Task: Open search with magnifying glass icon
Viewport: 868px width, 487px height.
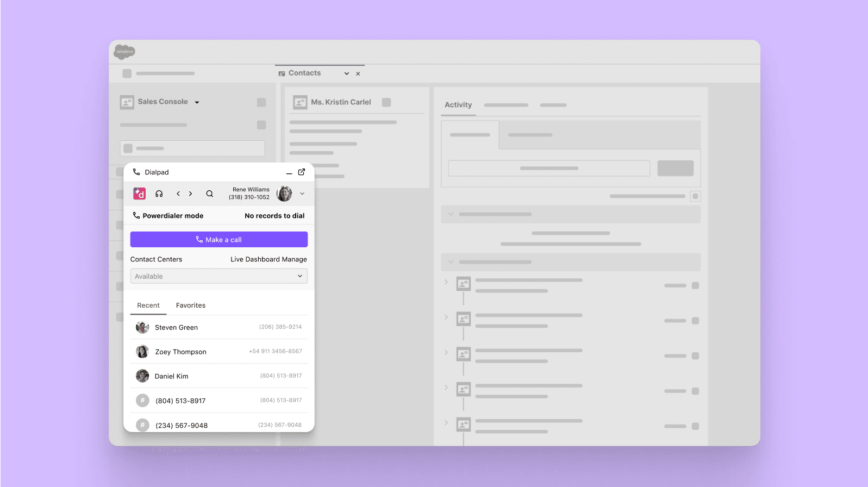Action: tap(209, 193)
